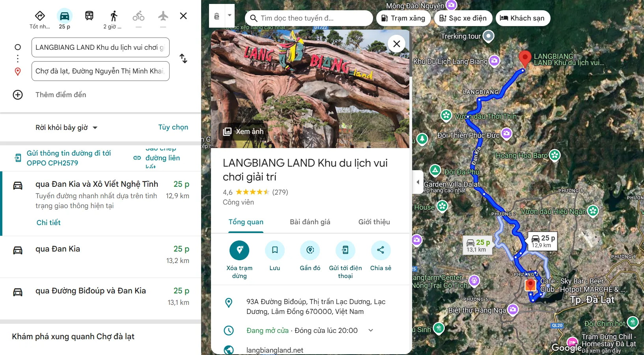This screenshot has height=355, width=644.
Task: Click Xóa trạm dừng remove stop icon
Action: (239, 250)
